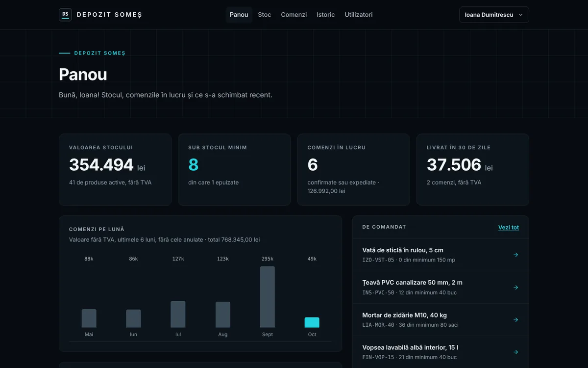This screenshot has width=588, height=368.
Task: Select the Sept bar in the chart
Action: coord(268,297)
